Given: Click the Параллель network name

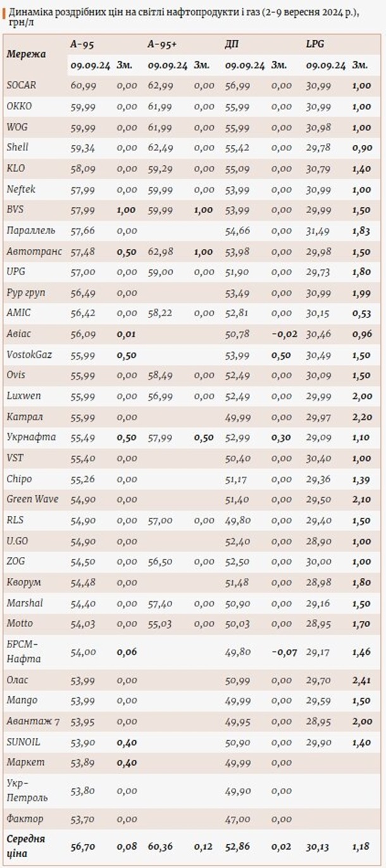Looking at the screenshot, I should tap(31, 230).
